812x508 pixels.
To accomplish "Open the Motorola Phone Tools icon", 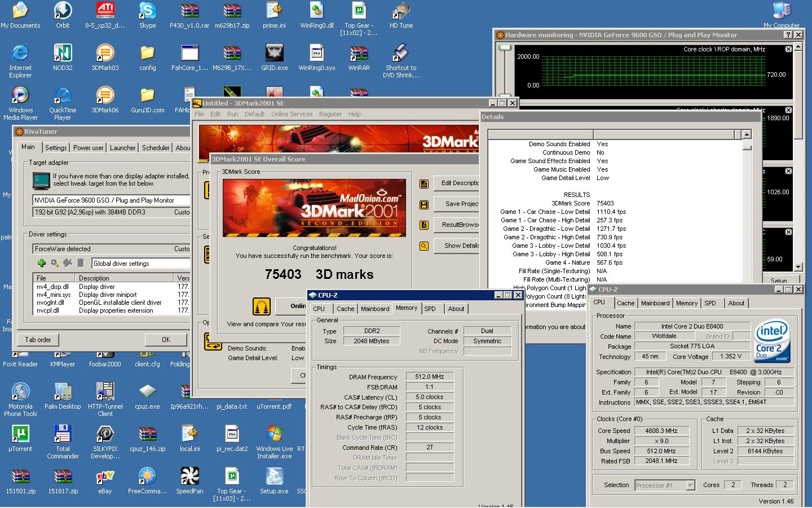I will [x=20, y=392].
